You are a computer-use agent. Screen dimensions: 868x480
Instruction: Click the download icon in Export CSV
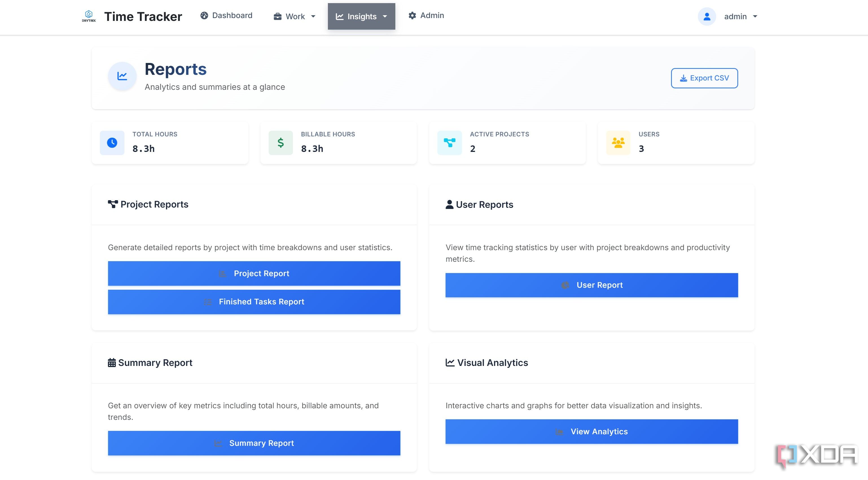point(683,78)
